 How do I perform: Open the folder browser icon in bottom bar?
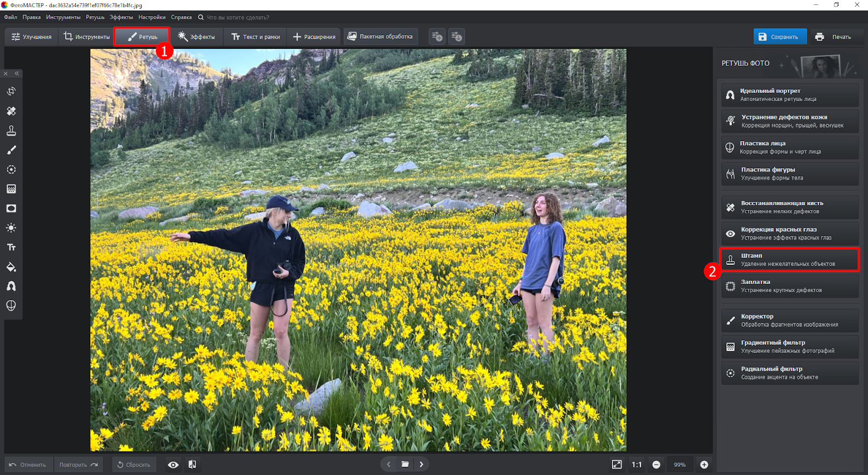click(x=405, y=464)
